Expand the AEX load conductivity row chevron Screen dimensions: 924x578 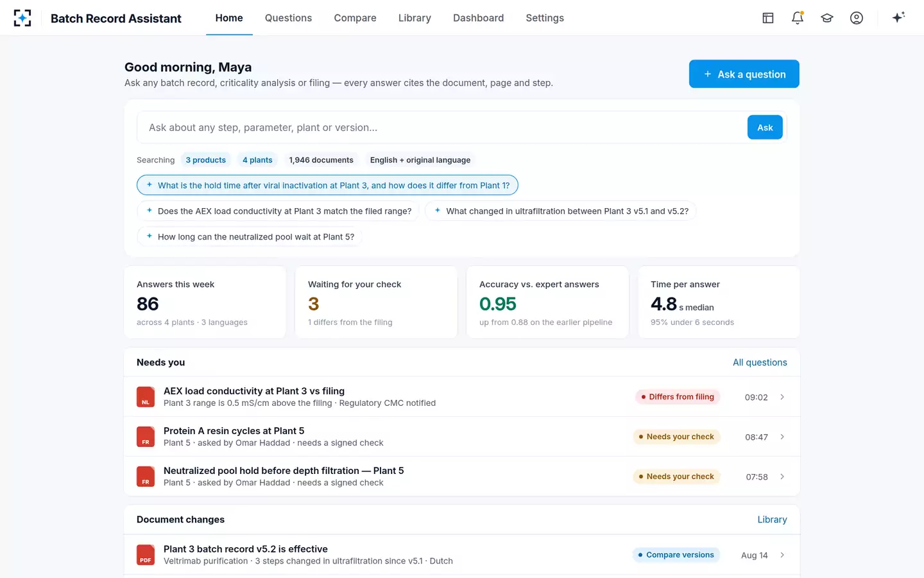click(782, 397)
